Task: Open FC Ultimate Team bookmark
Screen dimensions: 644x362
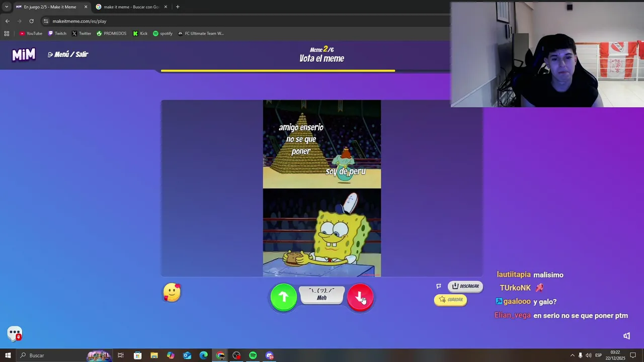Action: pyautogui.click(x=201, y=34)
